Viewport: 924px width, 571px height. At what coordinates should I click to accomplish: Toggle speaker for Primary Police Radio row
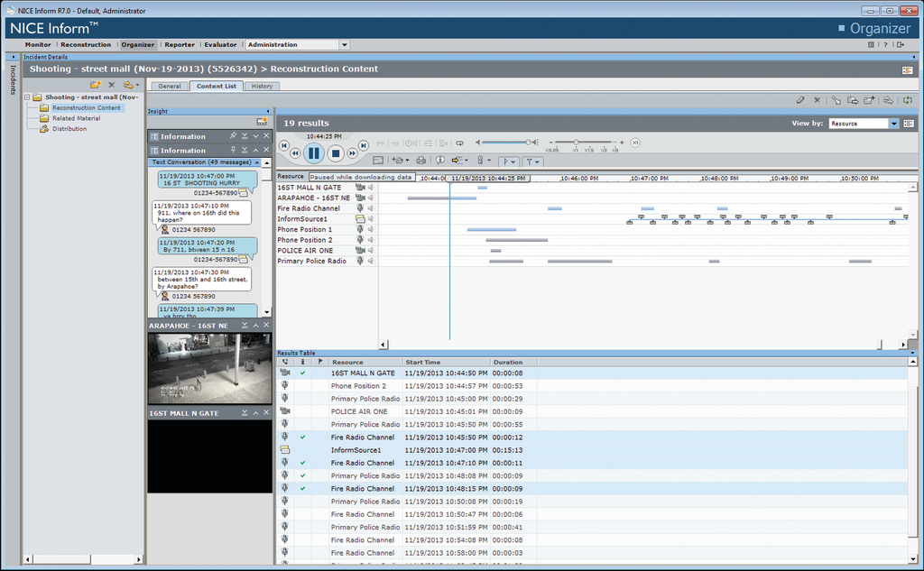click(x=370, y=261)
